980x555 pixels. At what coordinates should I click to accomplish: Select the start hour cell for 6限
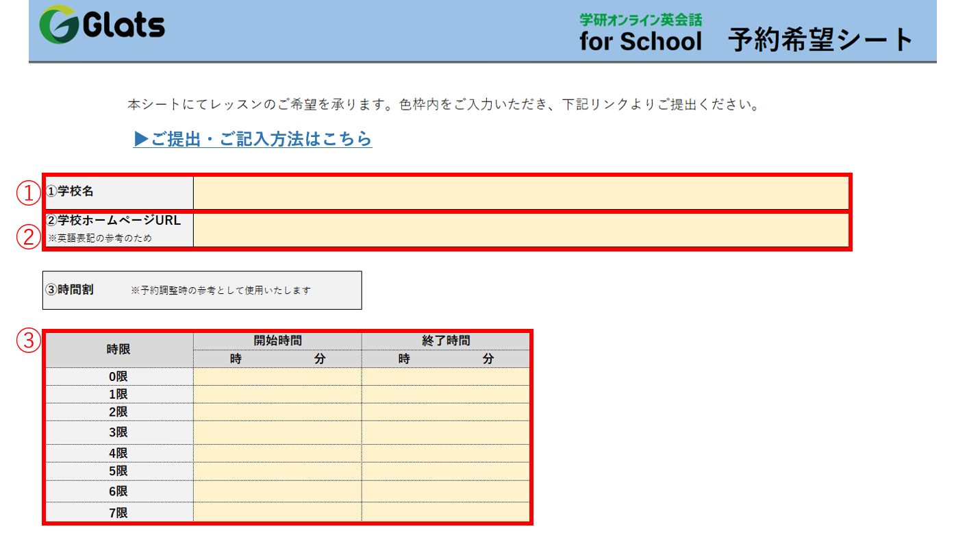[x=236, y=491]
